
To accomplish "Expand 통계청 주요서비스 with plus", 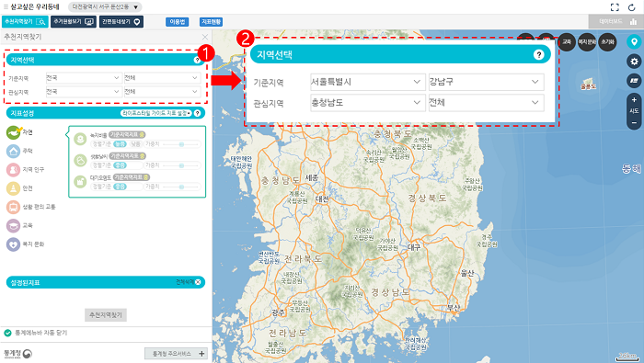I will click(x=201, y=353).
